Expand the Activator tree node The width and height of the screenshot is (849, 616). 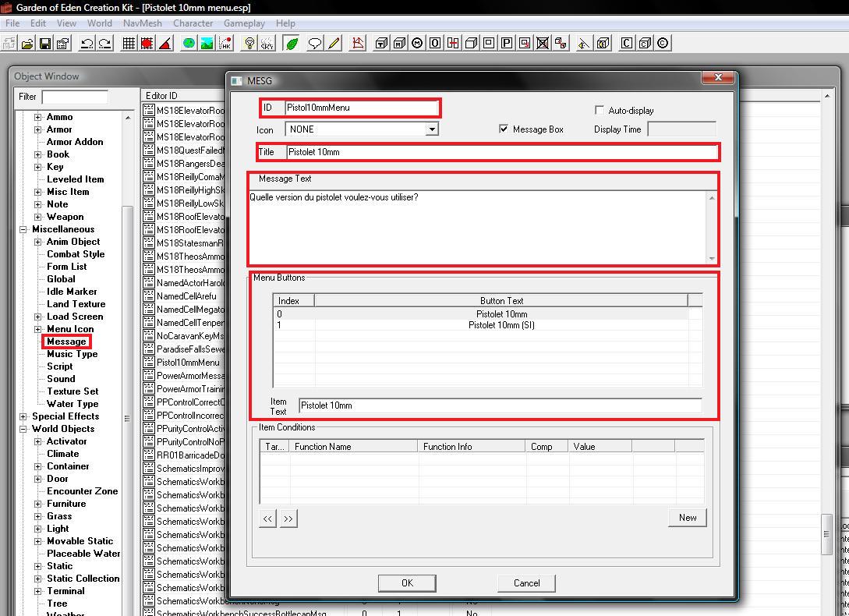pyautogui.click(x=38, y=441)
